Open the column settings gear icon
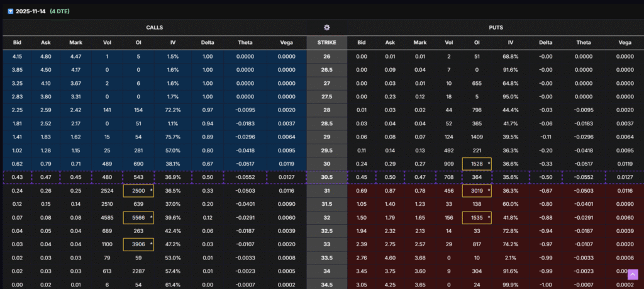 pos(326,28)
